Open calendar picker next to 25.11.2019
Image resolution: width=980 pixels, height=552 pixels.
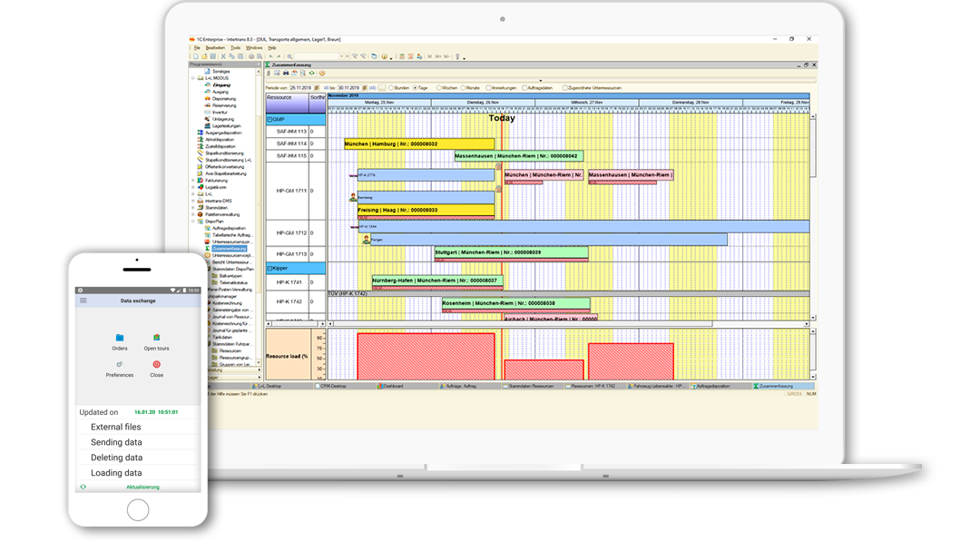317,88
